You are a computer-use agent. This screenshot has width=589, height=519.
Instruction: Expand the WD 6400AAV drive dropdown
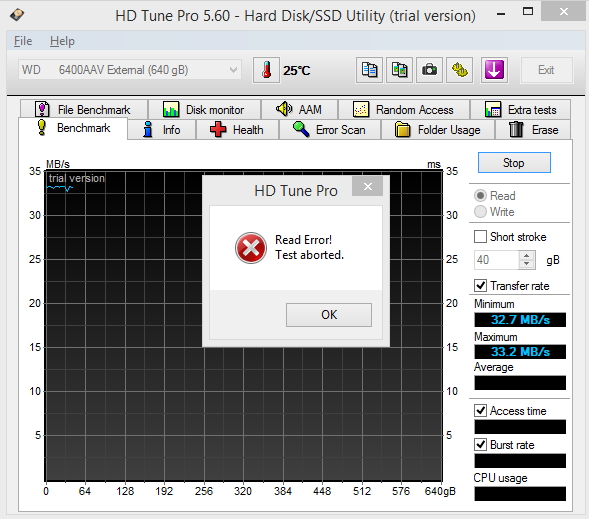[130, 70]
